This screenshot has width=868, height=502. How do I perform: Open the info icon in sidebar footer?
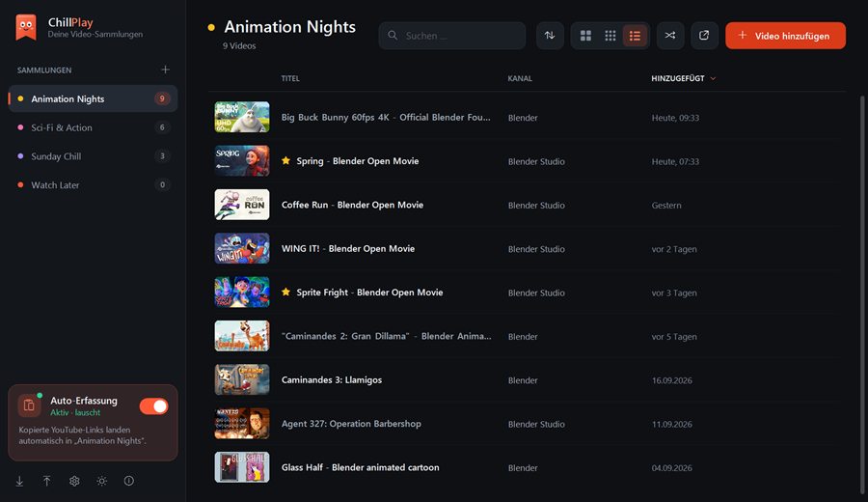[x=129, y=481]
